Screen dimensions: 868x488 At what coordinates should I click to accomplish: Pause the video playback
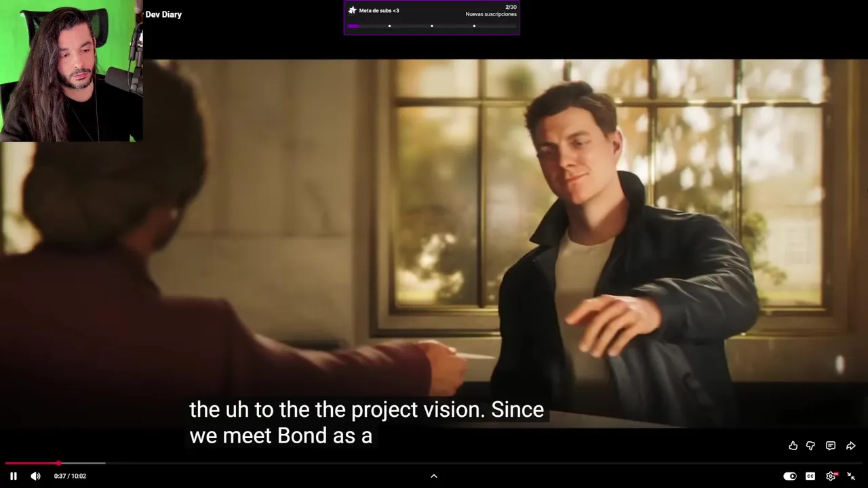(13, 476)
